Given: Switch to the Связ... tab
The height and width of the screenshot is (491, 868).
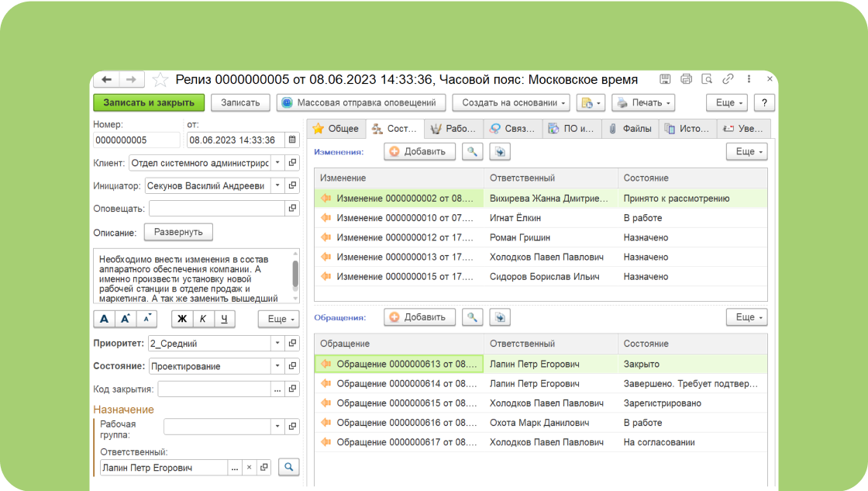Looking at the screenshot, I should (512, 129).
